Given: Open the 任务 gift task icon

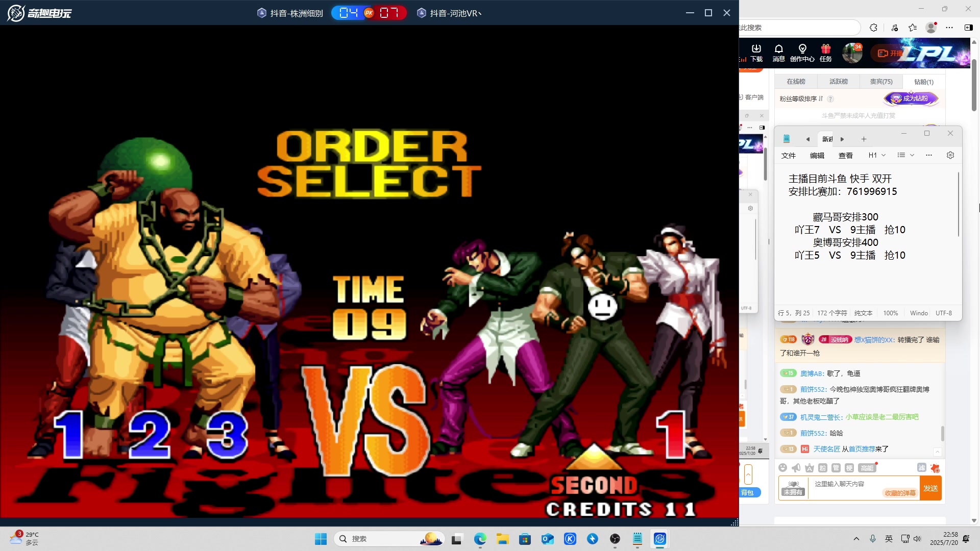Looking at the screenshot, I should [826, 53].
